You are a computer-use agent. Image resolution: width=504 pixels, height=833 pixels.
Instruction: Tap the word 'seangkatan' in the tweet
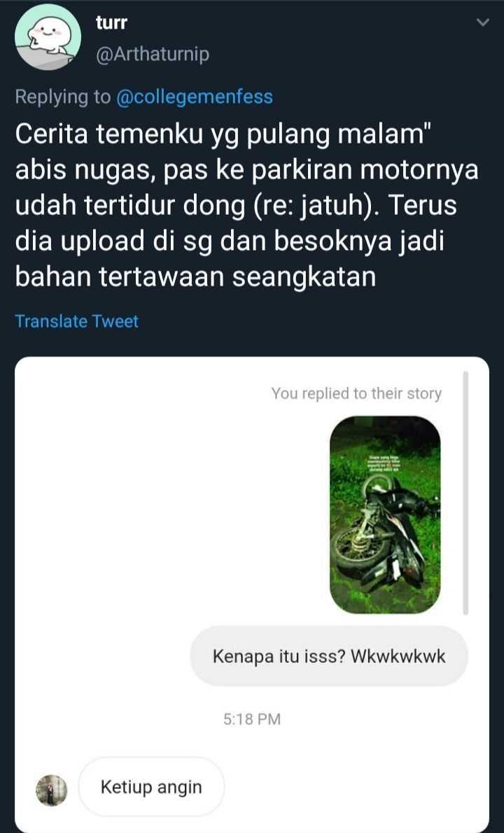(x=304, y=276)
